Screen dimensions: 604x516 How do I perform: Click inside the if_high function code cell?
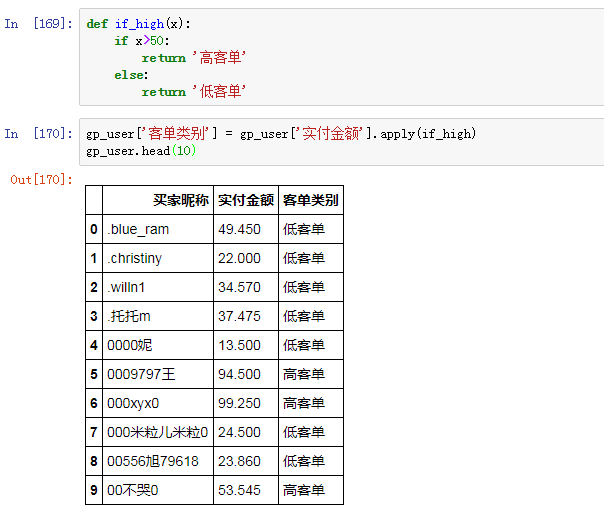tap(341, 57)
